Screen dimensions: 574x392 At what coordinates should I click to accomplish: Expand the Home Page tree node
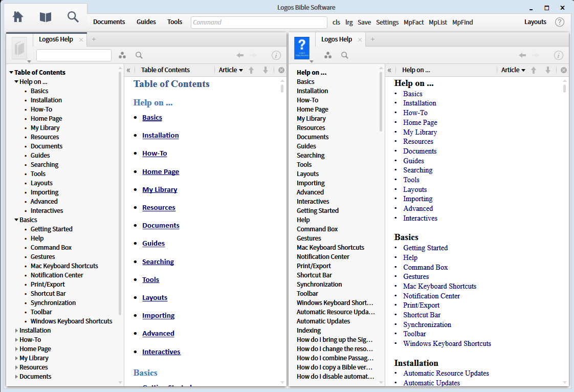(16, 349)
